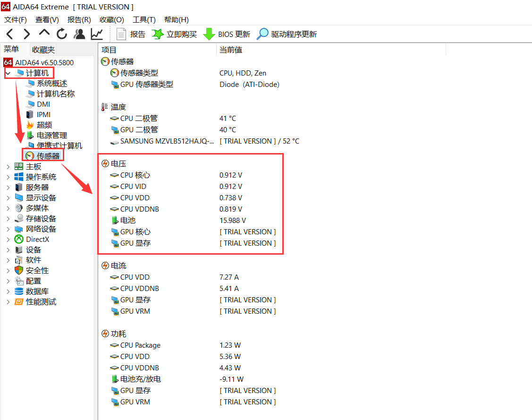Click the refresh icon in the toolbar
Image resolution: width=532 pixels, height=420 pixels.
point(61,34)
